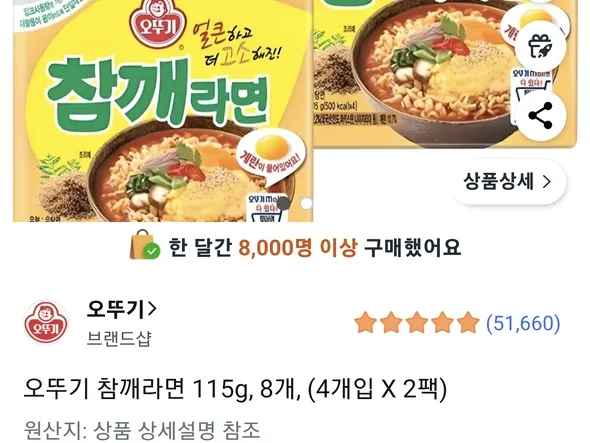Tap the shopping bag checkmark icon
This screenshot has height=443, width=590.
click(144, 245)
